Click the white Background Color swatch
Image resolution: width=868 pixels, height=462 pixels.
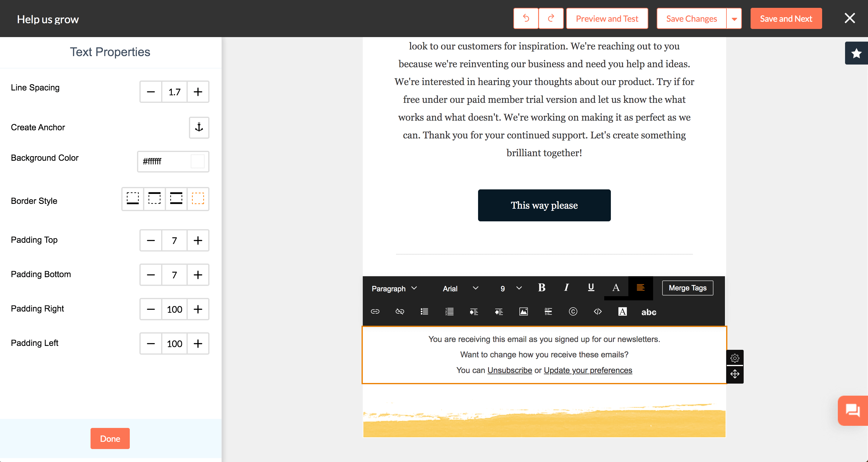click(197, 161)
